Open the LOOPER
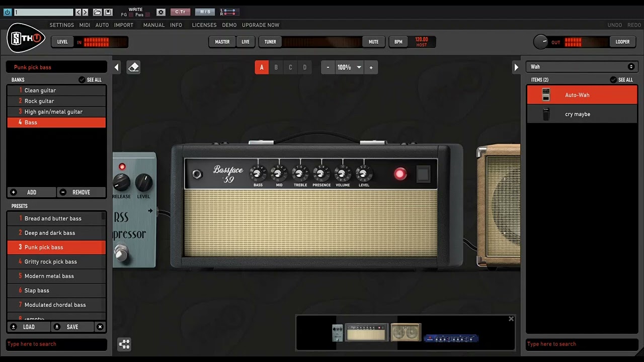 622,42
